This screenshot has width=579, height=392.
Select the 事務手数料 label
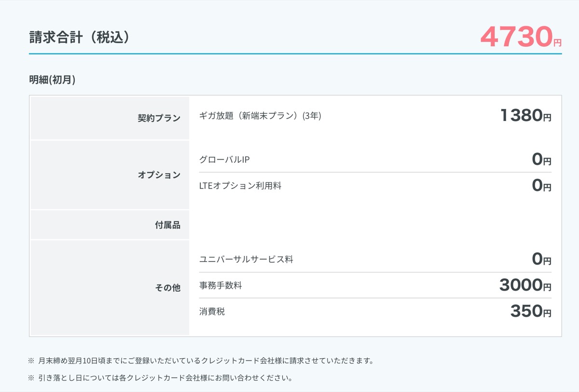221,285
